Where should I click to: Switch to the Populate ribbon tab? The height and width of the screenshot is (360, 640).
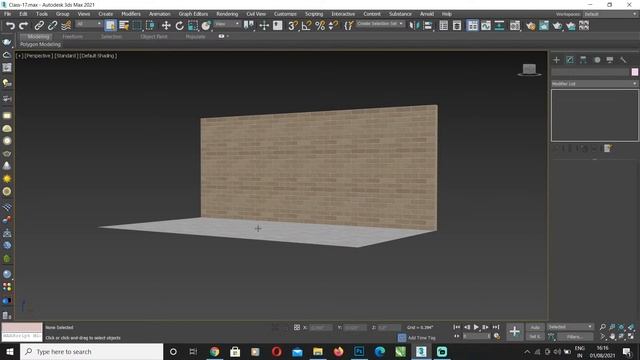(x=196, y=36)
